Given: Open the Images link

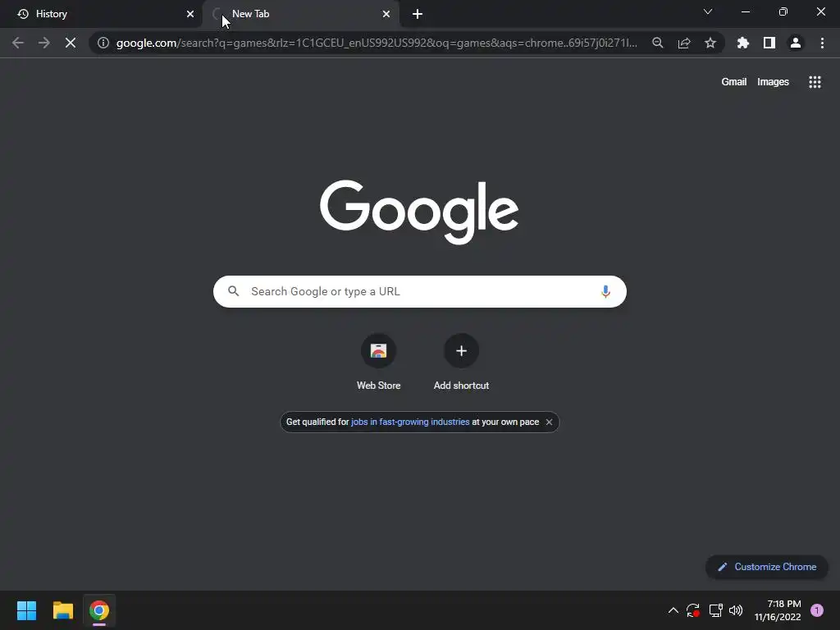Looking at the screenshot, I should (773, 82).
